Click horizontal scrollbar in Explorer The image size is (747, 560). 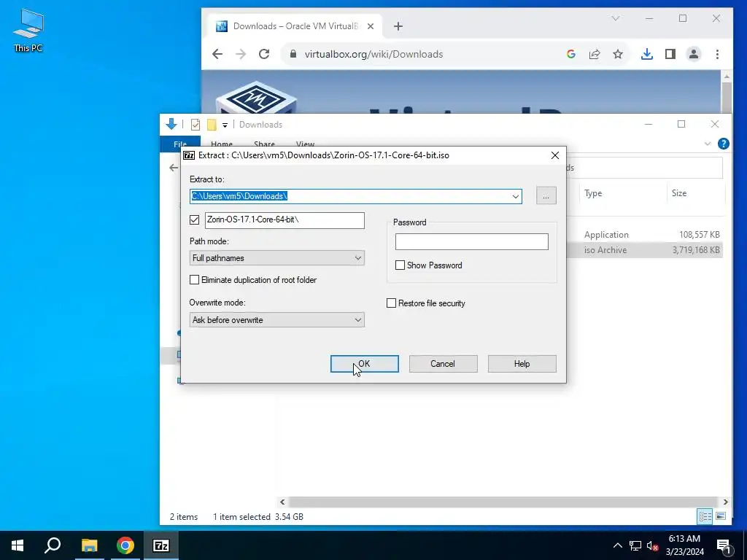pyautogui.click(x=503, y=502)
